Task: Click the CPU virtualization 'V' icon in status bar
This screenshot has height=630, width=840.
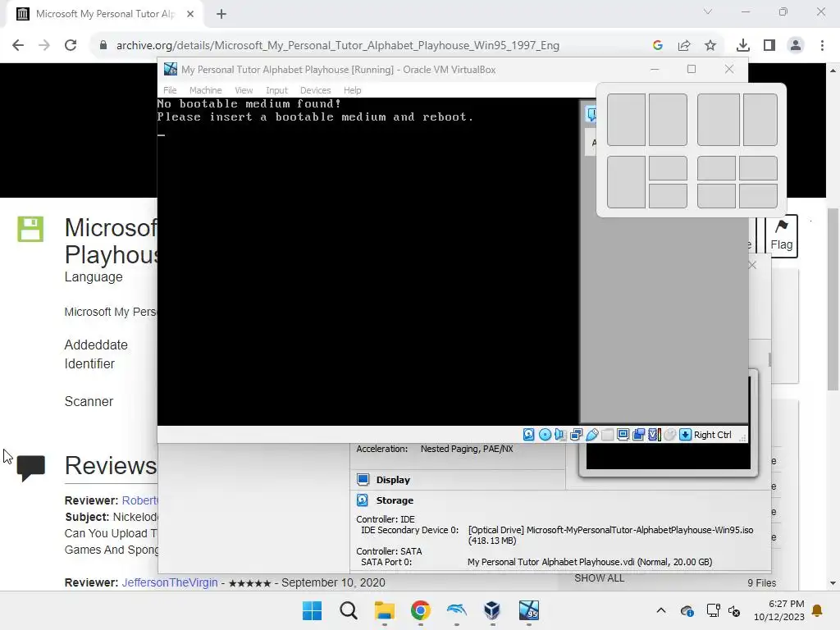Action: (654, 435)
